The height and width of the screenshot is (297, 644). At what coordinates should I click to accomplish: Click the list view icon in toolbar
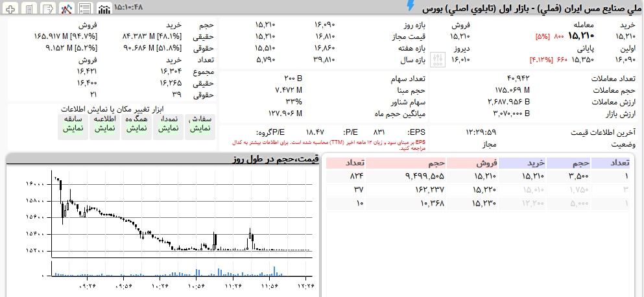tap(84, 8)
